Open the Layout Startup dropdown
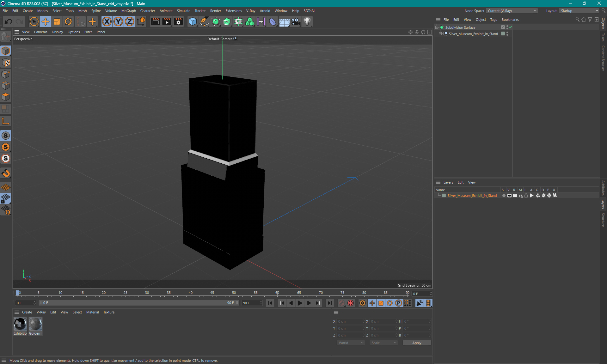 click(x=579, y=11)
